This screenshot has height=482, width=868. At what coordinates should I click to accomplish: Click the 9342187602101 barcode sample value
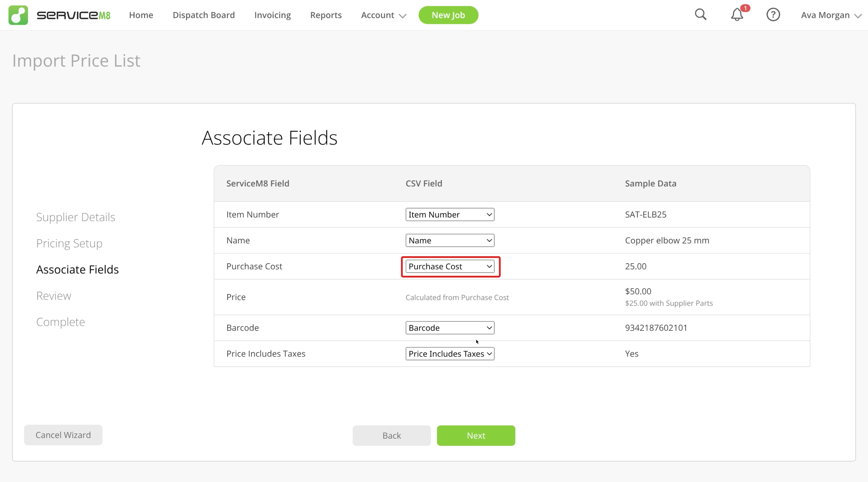pyautogui.click(x=656, y=328)
